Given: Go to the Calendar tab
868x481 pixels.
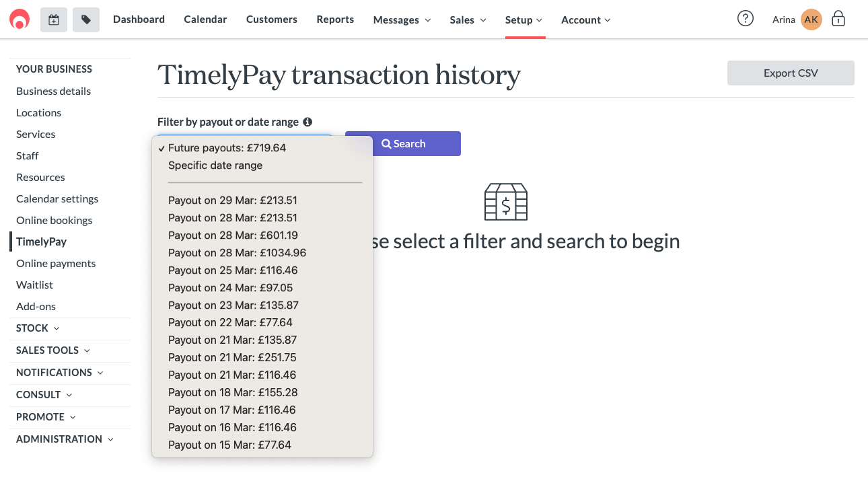Looking at the screenshot, I should [x=205, y=20].
